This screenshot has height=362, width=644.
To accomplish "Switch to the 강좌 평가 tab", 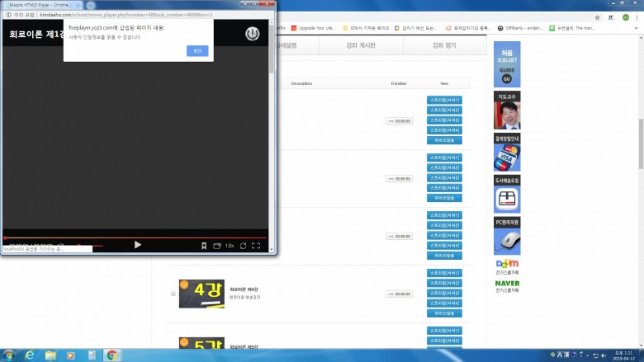I will click(443, 46).
